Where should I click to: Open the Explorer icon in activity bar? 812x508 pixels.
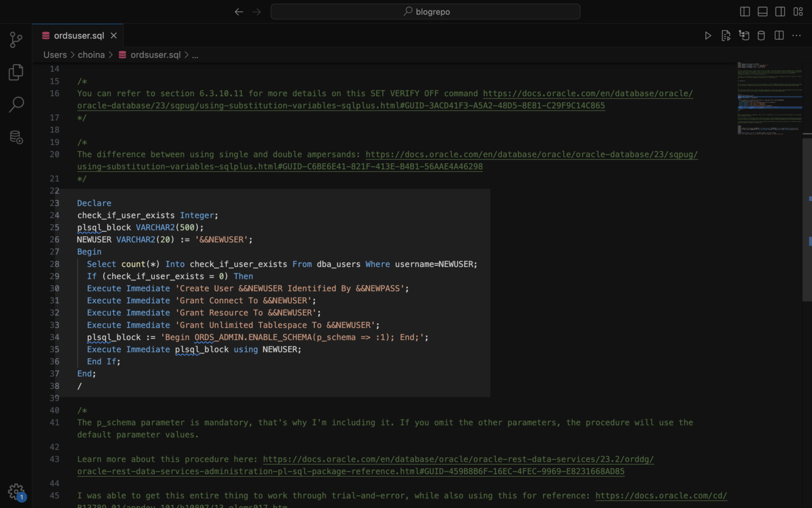pyautogui.click(x=16, y=72)
